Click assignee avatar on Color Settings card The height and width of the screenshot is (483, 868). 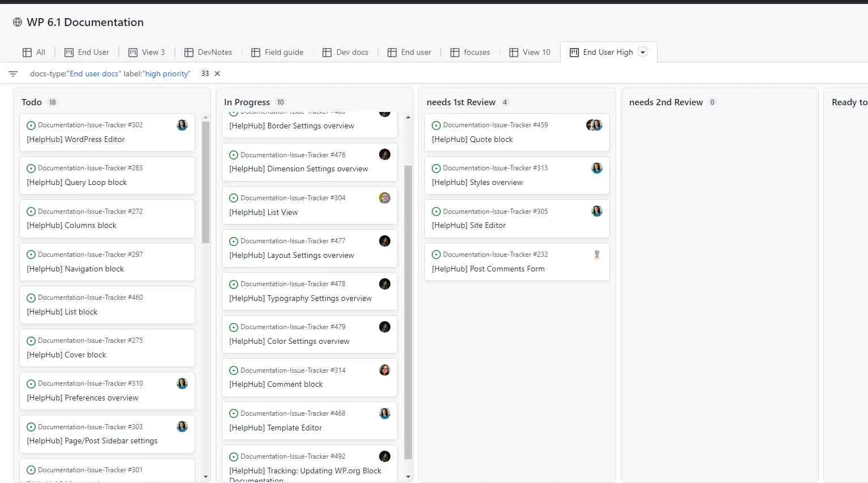click(385, 327)
